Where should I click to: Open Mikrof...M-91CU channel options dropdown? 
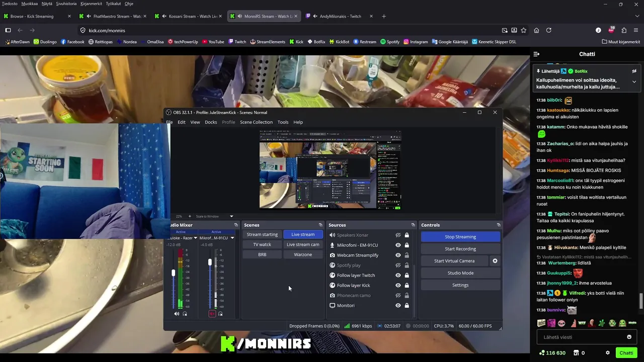(232, 238)
